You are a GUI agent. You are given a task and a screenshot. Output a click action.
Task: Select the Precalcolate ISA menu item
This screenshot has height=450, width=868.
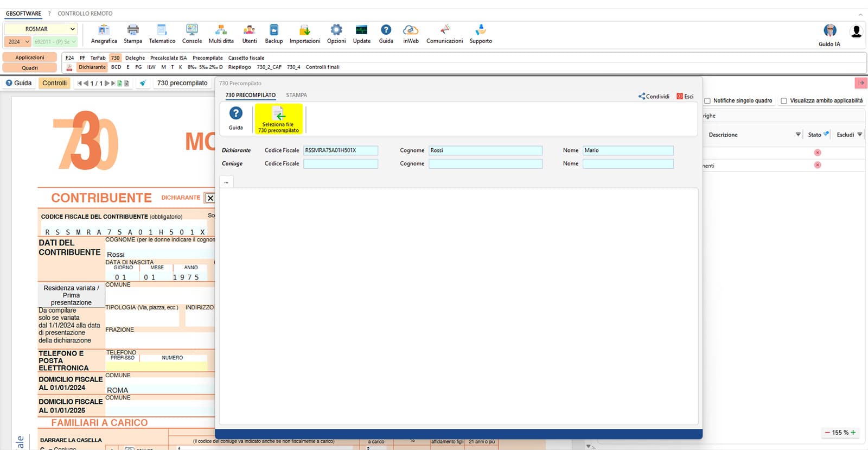[168, 58]
